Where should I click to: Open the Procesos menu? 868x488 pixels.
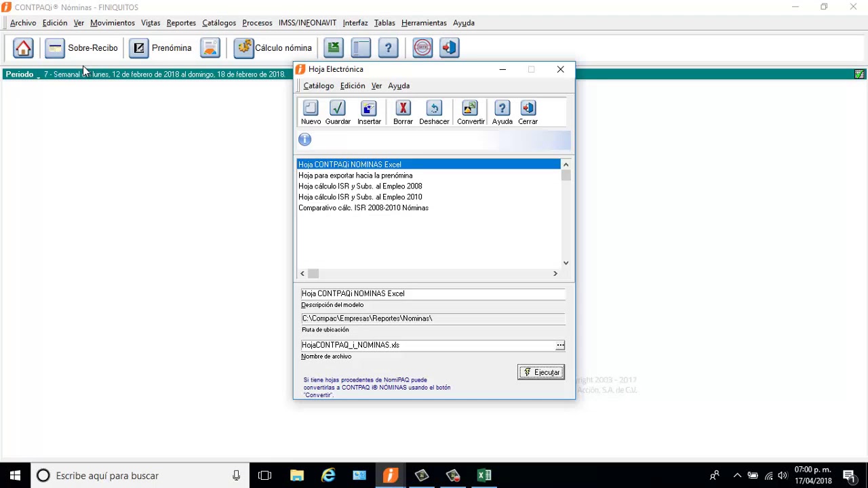[257, 23]
